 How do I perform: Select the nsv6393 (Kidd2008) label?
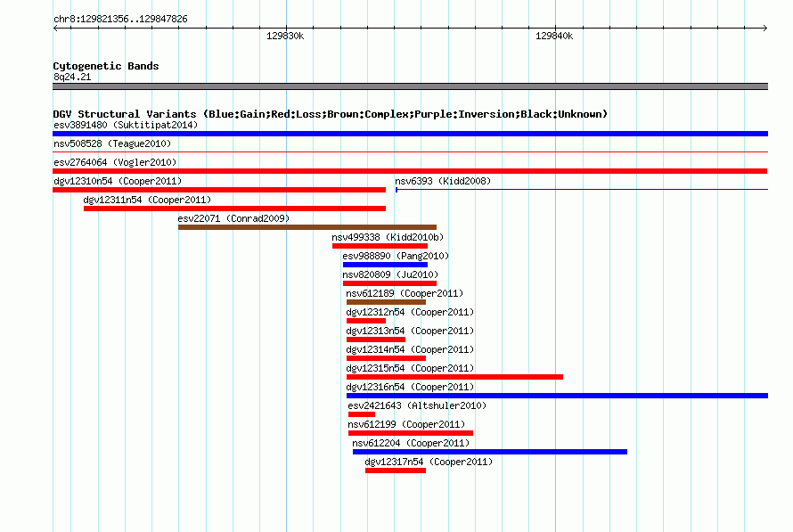tap(443, 181)
